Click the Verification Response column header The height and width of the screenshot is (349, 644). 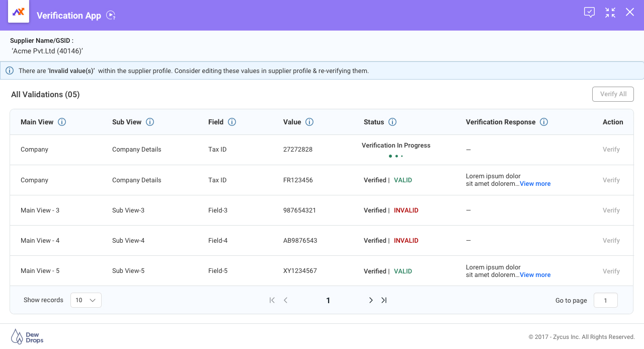(501, 122)
